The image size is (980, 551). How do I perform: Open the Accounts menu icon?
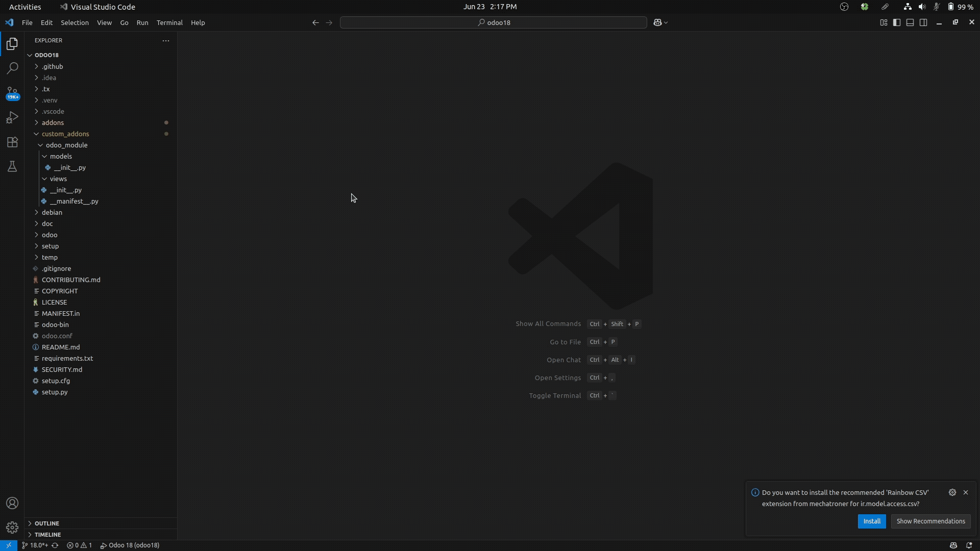12,503
